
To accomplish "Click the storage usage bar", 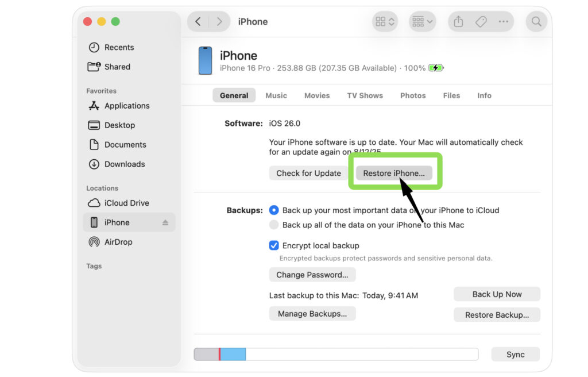I will coord(336,354).
